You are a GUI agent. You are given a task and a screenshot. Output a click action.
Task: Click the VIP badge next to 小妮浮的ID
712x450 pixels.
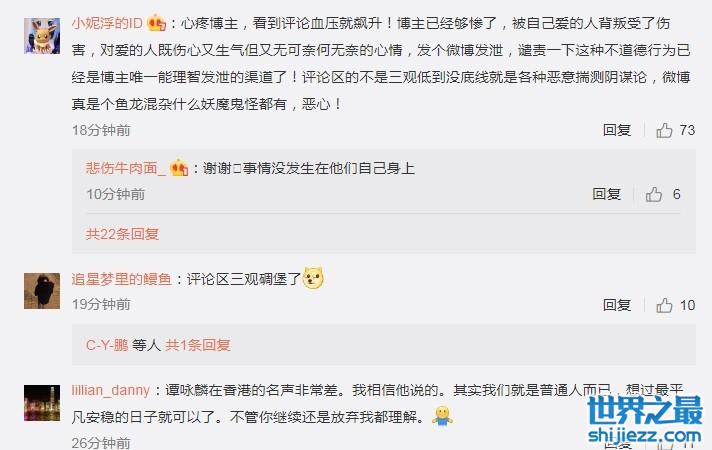point(157,23)
